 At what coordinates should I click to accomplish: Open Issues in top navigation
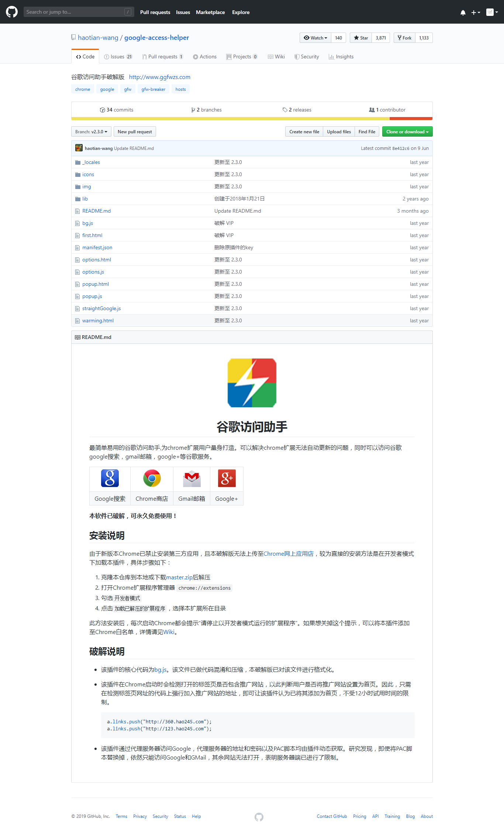click(x=183, y=12)
